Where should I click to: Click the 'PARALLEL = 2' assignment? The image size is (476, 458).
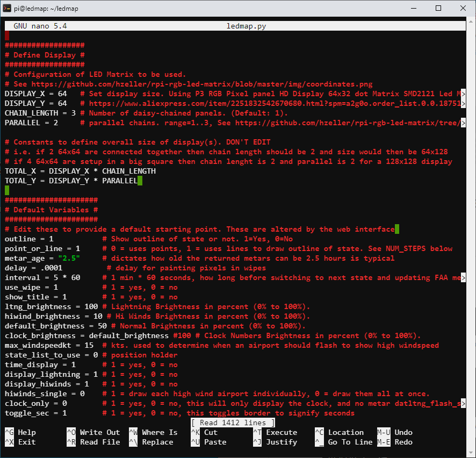pos(31,123)
